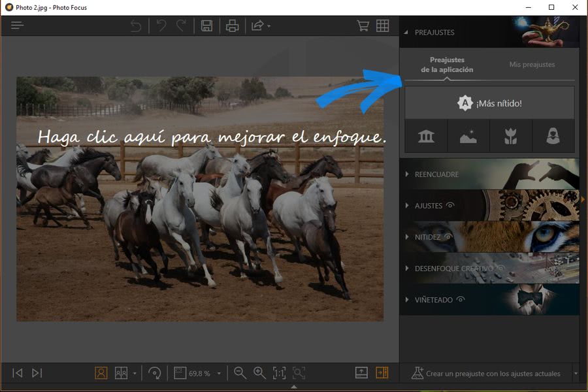Select the portrait preset icon
Screen dimensions: 588x392
click(553, 136)
